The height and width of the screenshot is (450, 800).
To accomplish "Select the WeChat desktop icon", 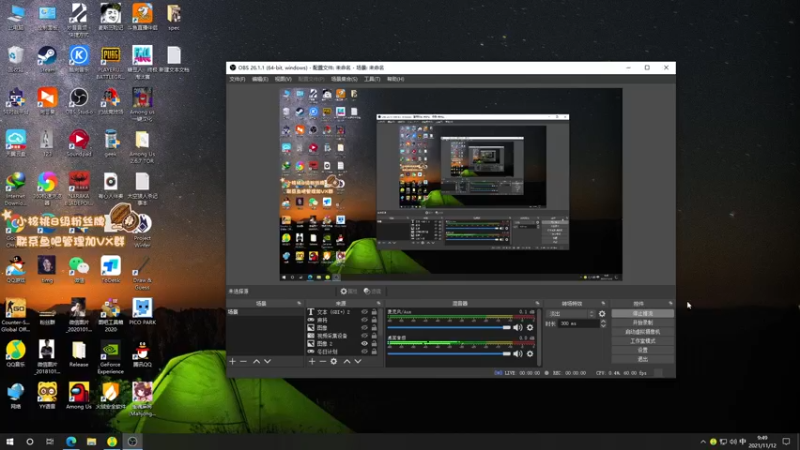I will tap(79, 269).
